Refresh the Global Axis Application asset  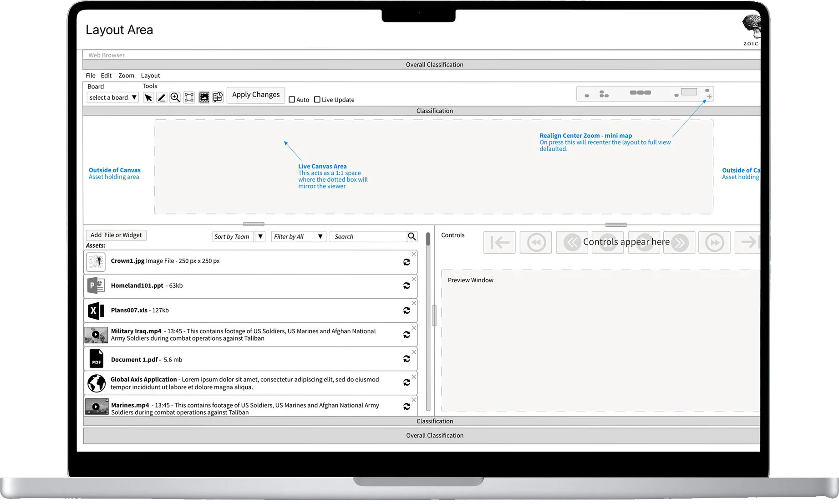407,382
